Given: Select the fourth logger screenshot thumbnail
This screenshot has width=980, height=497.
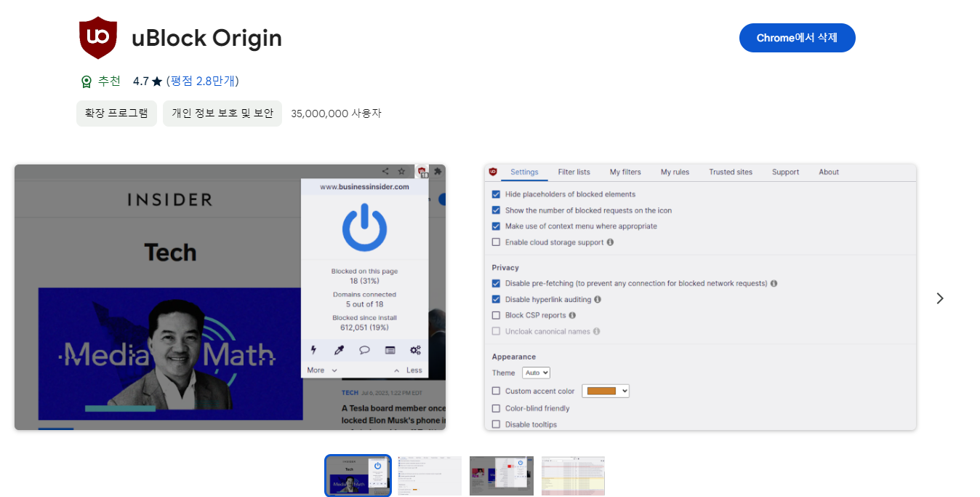Looking at the screenshot, I should tap(573, 476).
